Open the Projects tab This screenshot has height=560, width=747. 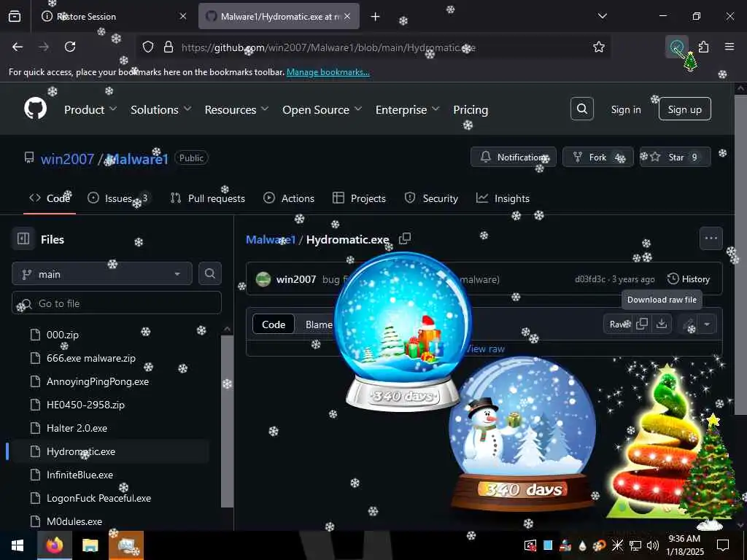point(359,198)
